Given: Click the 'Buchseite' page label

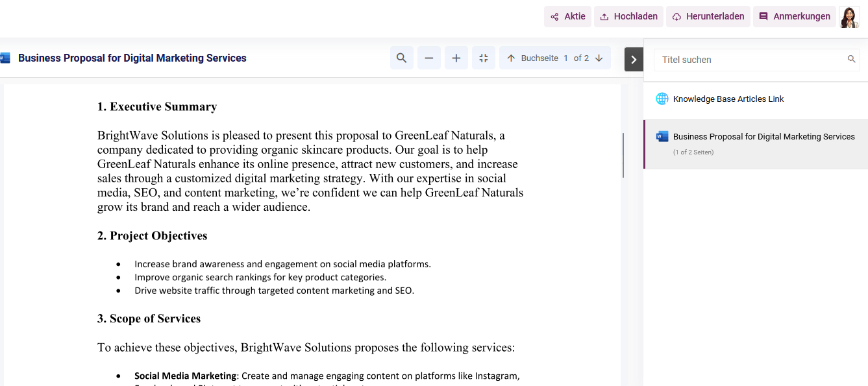Looking at the screenshot, I should point(539,58).
